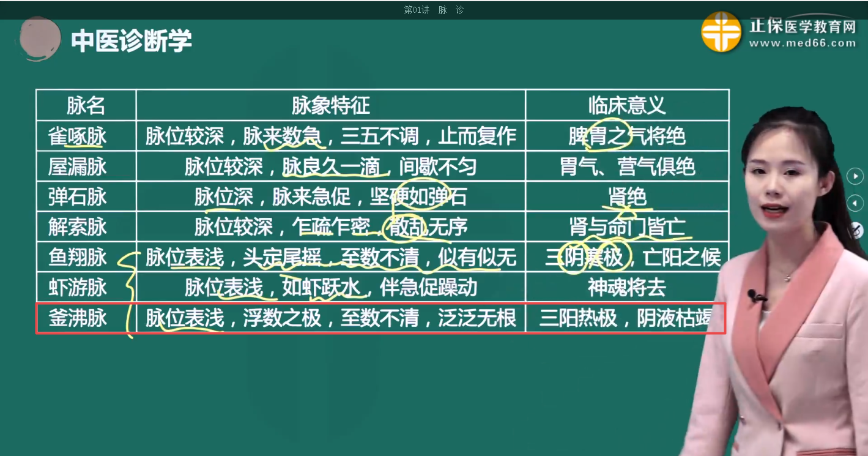Select the 脉象特征 column header
The image size is (868, 456).
click(330, 106)
